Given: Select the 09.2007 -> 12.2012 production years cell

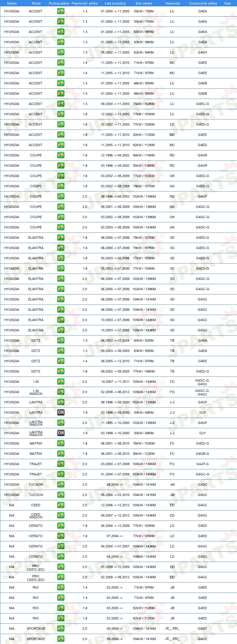Looking at the screenshot, I should pyautogui.click(x=115, y=515).
